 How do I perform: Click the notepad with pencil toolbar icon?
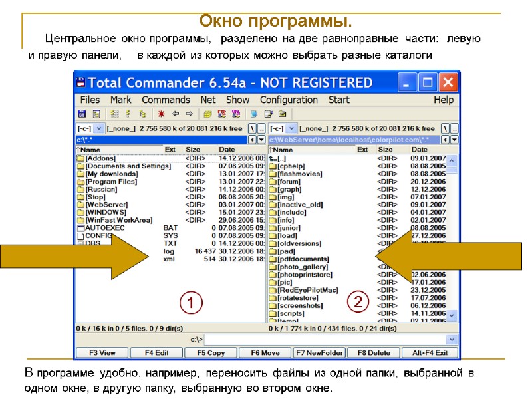(x=268, y=114)
